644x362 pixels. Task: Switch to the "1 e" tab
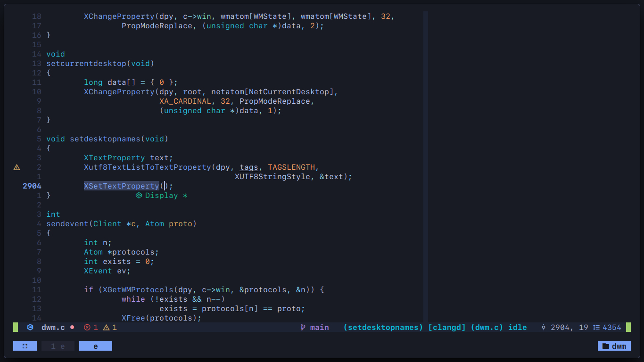coord(58,346)
